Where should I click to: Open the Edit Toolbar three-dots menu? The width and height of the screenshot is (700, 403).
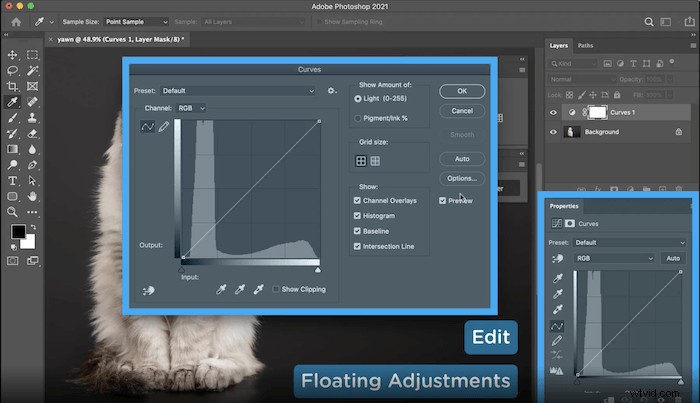click(x=32, y=212)
